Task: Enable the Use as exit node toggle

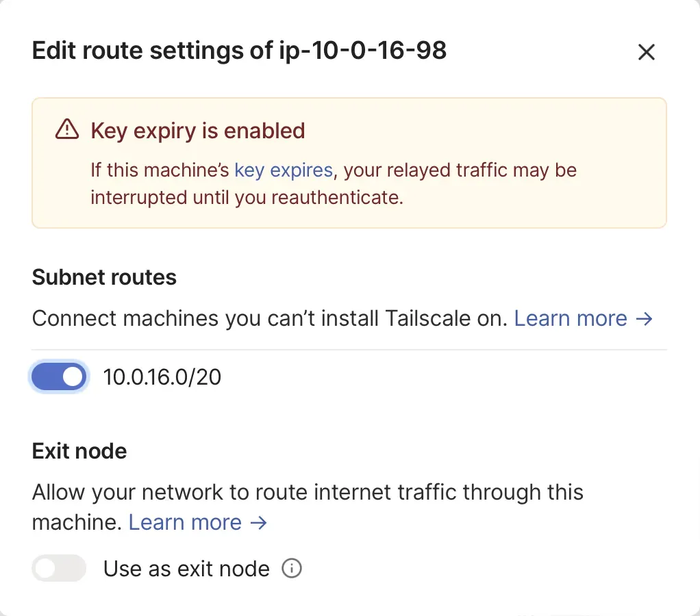Action: pos(60,568)
